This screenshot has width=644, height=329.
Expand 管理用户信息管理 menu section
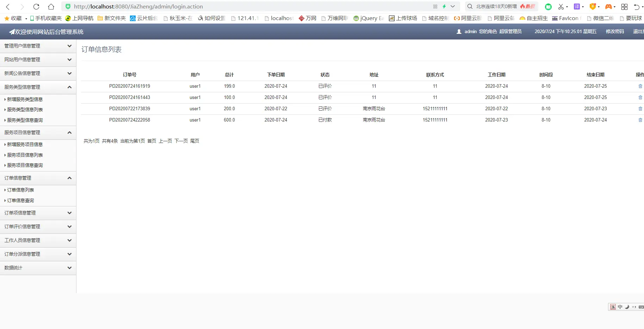click(38, 46)
